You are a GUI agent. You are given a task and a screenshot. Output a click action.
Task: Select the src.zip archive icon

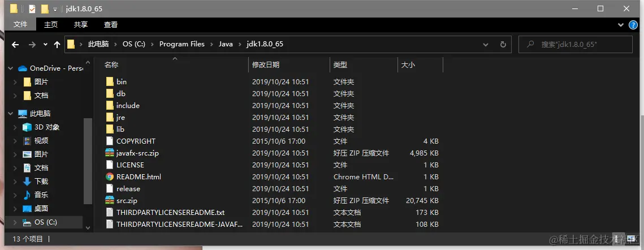(110, 201)
